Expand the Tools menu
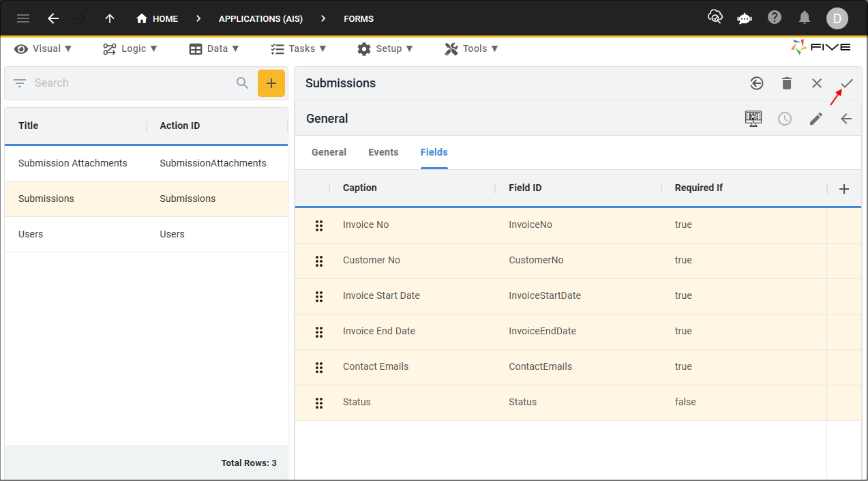868x481 pixels. click(471, 48)
